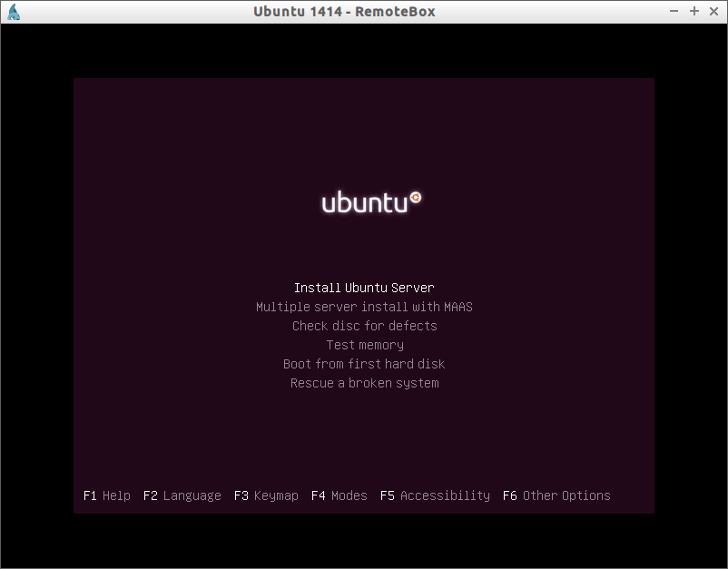Maximize the RemoteBox window with plus button
The image size is (728, 569).
[x=694, y=11]
